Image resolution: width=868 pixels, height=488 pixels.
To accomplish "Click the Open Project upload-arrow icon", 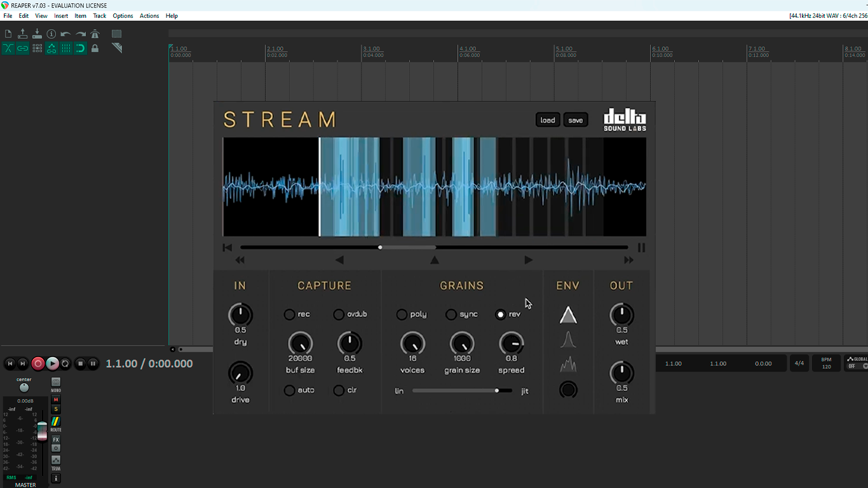I will (x=23, y=34).
